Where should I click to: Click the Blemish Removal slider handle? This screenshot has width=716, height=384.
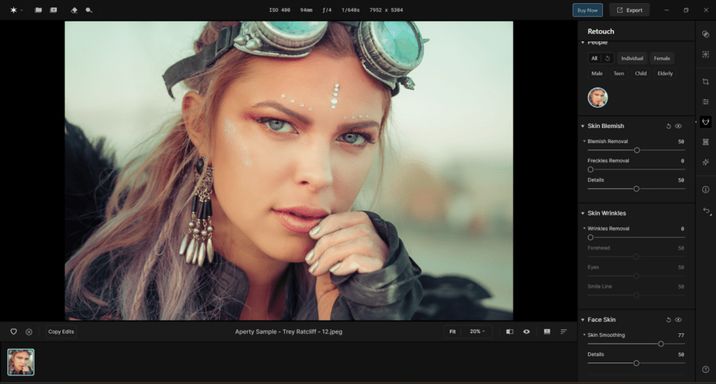click(637, 150)
